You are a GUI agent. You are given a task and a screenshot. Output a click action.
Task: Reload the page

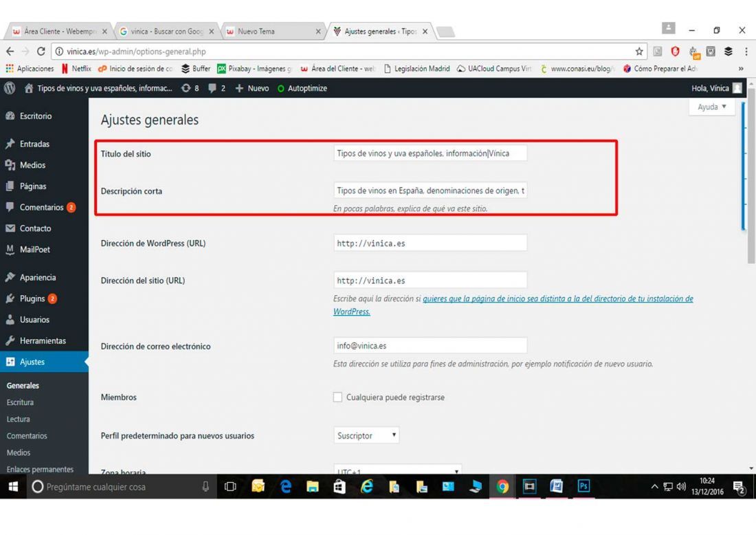tap(41, 52)
